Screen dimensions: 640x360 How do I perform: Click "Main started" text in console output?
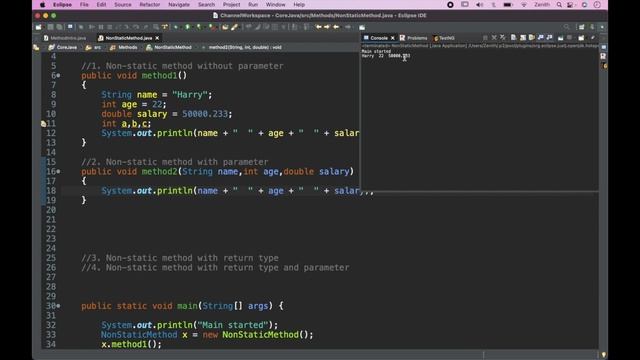[x=376, y=51]
